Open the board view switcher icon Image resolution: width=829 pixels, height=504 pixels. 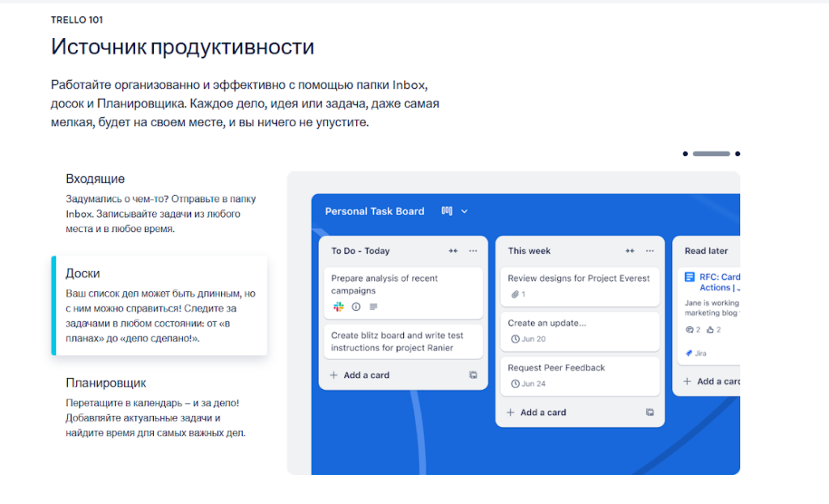tap(447, 211)
